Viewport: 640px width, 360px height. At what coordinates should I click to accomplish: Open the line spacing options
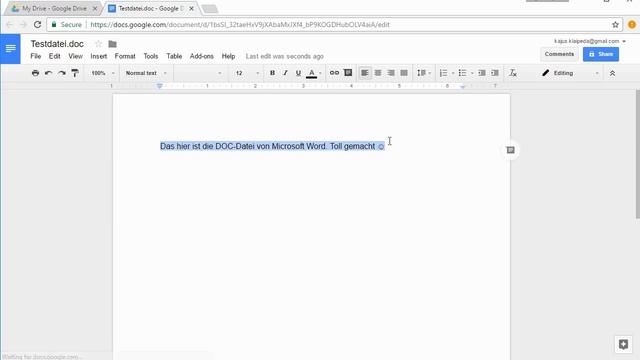coord(424,73)
